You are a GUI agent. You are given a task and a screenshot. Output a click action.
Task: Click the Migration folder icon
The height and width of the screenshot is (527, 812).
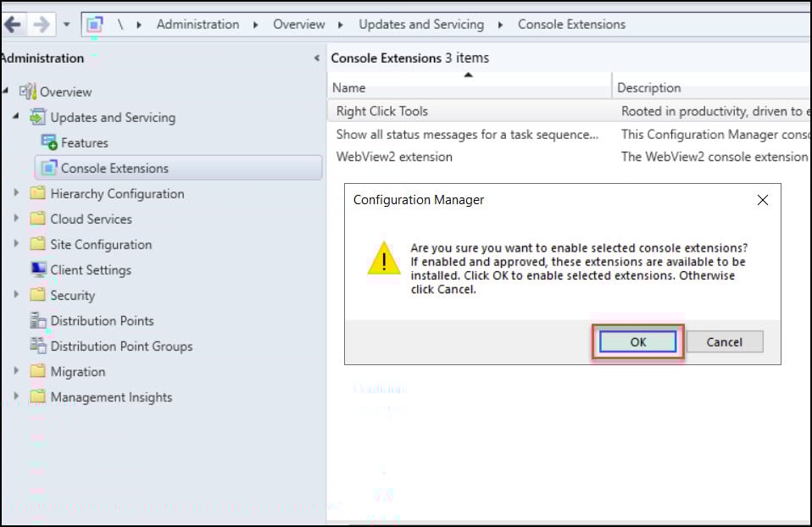38,370
